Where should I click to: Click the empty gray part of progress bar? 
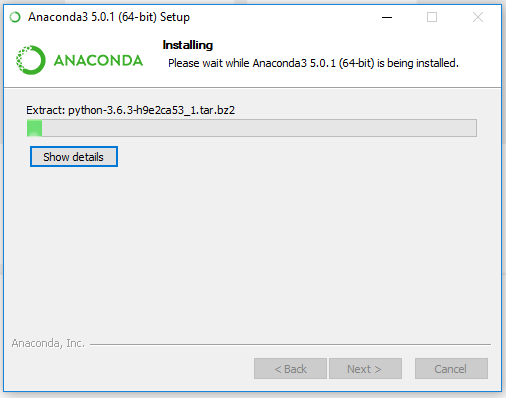(x=259, y=128)
